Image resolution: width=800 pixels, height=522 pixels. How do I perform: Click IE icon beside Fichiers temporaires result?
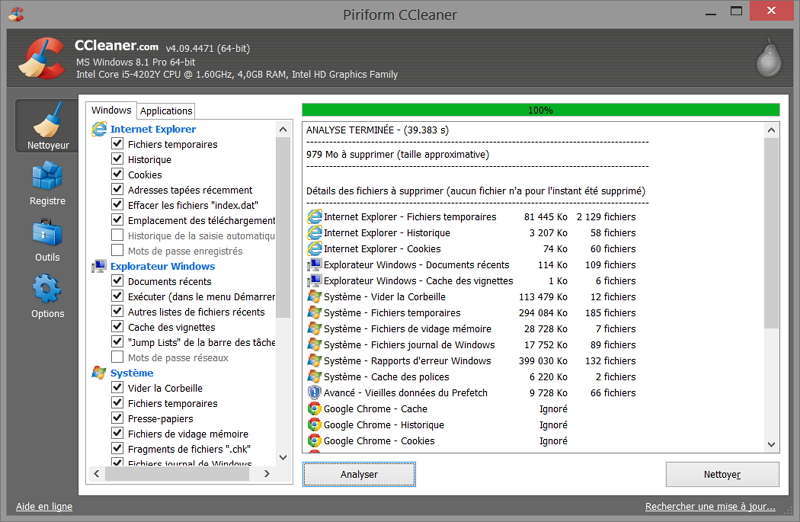click(314, 217)
